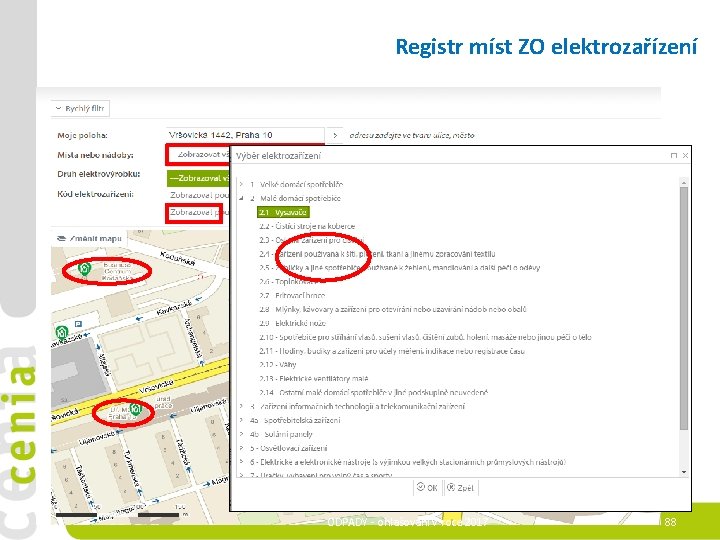This screenshot has height=540, width=720.
Task: Select the green marker near Kavkazská street
Action: click(x=62, y=332)
